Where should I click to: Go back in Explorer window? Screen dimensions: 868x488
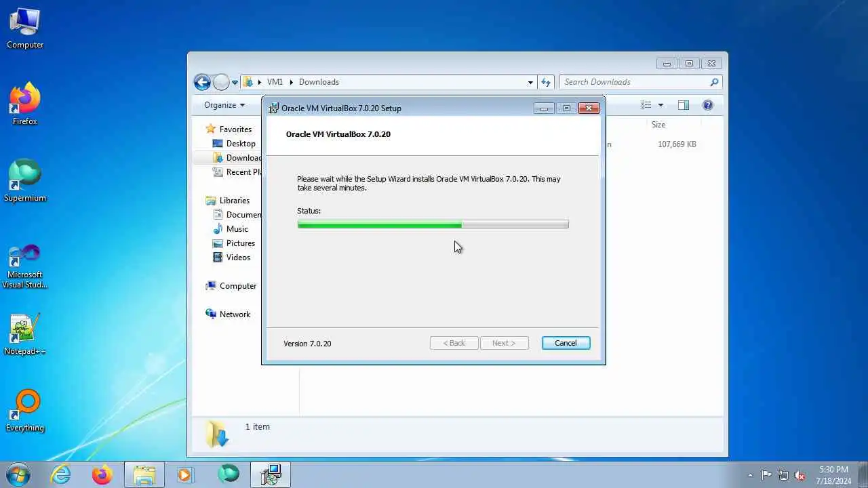pos(202,82)
